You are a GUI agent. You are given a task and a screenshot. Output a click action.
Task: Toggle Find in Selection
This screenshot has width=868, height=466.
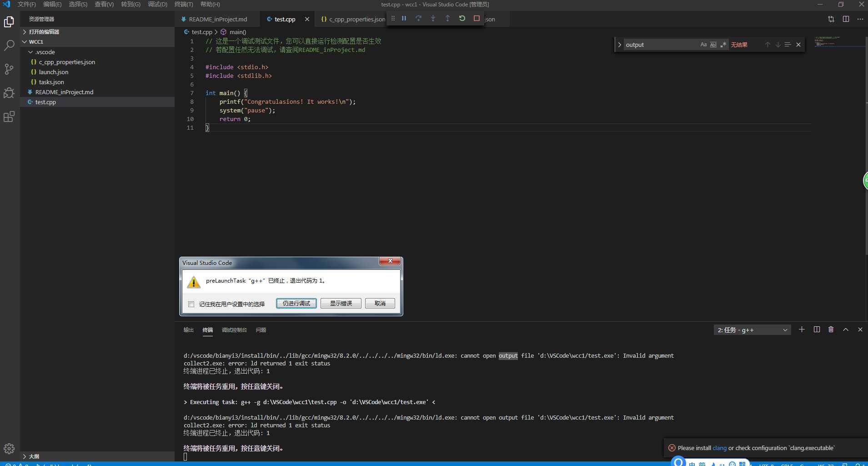click(788, 45)
